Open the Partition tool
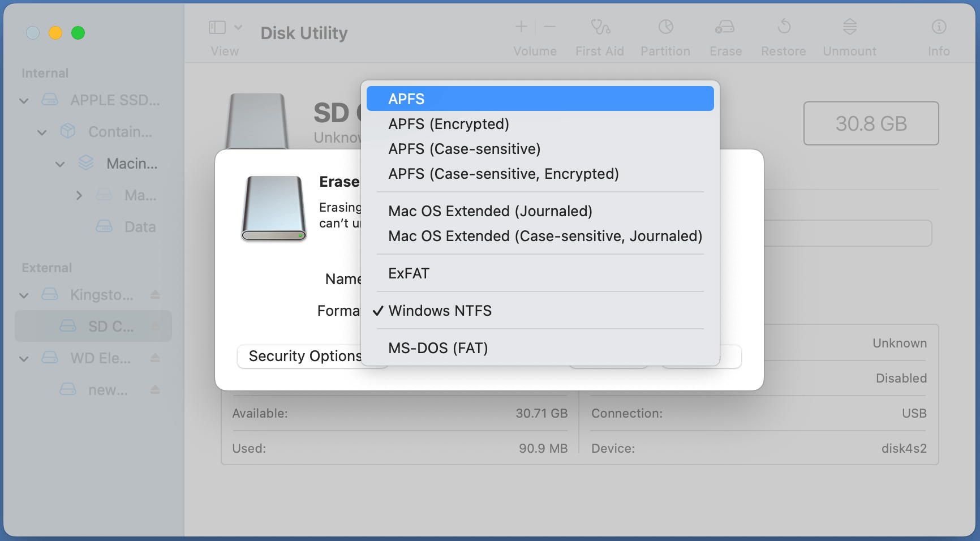The height and width of the screenshot is (541, 980). point(665,34)
